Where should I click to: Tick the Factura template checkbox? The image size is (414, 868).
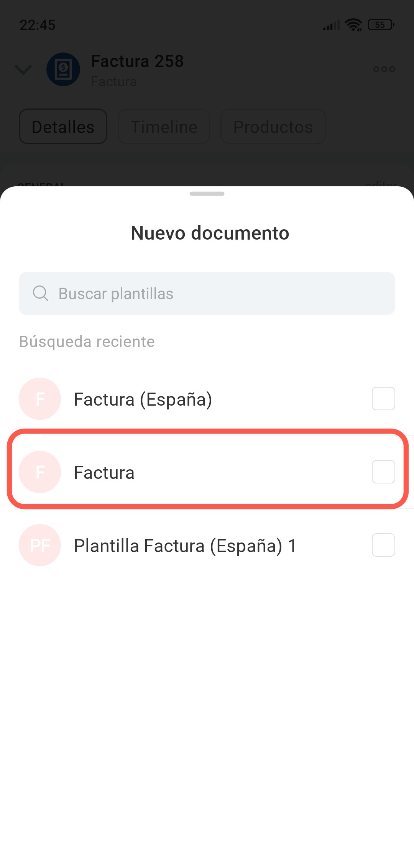click(383, 472)
